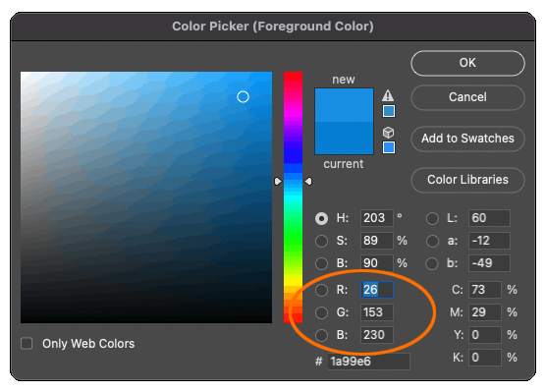Click the current color preview swatch

point(344,139)
